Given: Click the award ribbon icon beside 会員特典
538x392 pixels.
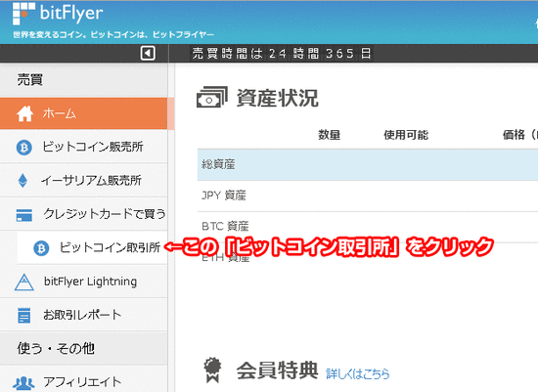Looking at the screenshot, I should coord(212,370).
